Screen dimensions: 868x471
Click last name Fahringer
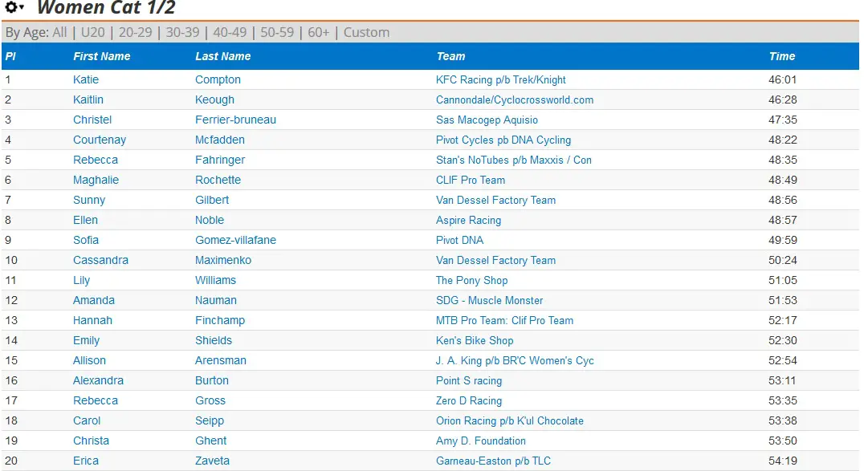click(x=220, y=160)
